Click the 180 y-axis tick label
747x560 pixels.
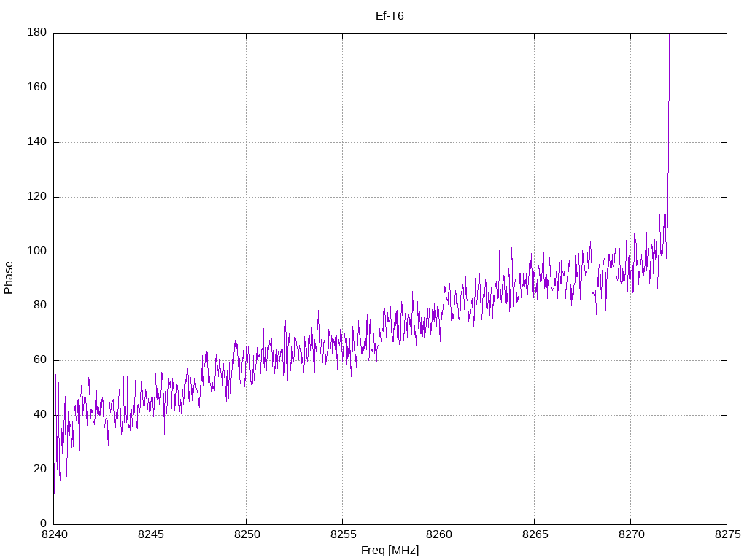(x=37, y=33)
